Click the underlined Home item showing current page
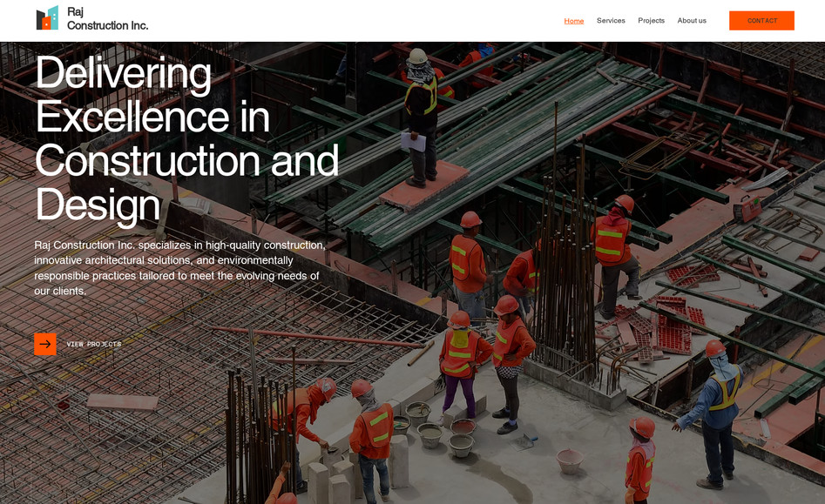Screen dimensions: 825x504 [x=574, y=20]
